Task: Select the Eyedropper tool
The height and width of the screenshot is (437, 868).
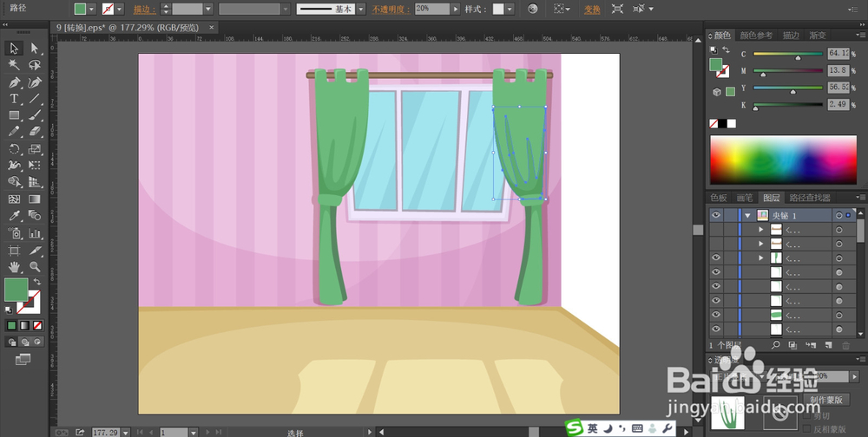Action: 13,216
